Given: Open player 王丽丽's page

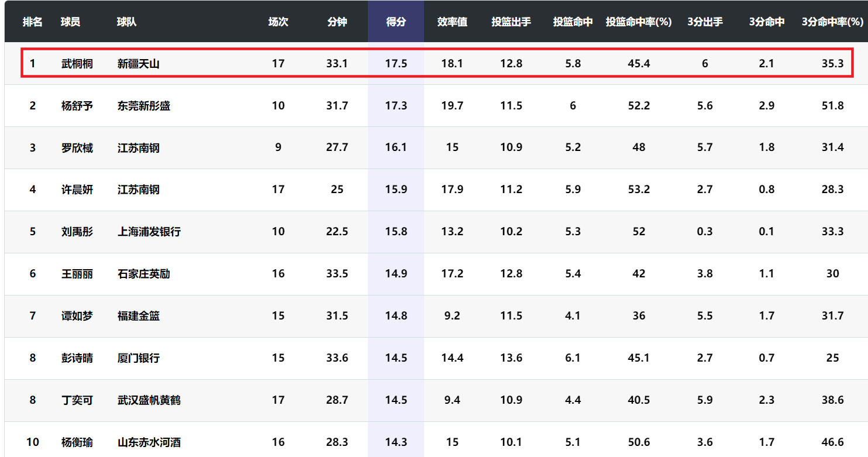Looking at the screenshot, I should [x=77, y=274].
